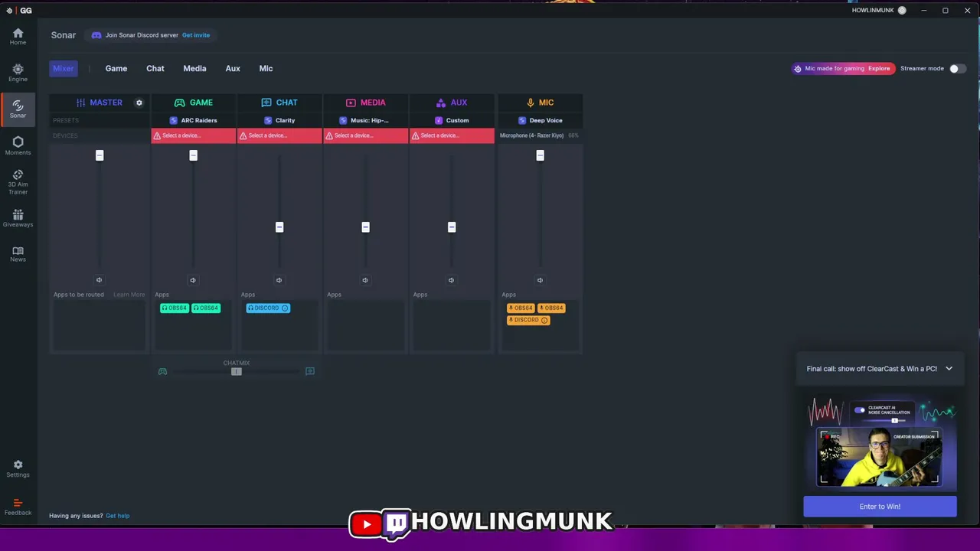
Task: Open Moments from the sidebar
Action: (18, 145)
